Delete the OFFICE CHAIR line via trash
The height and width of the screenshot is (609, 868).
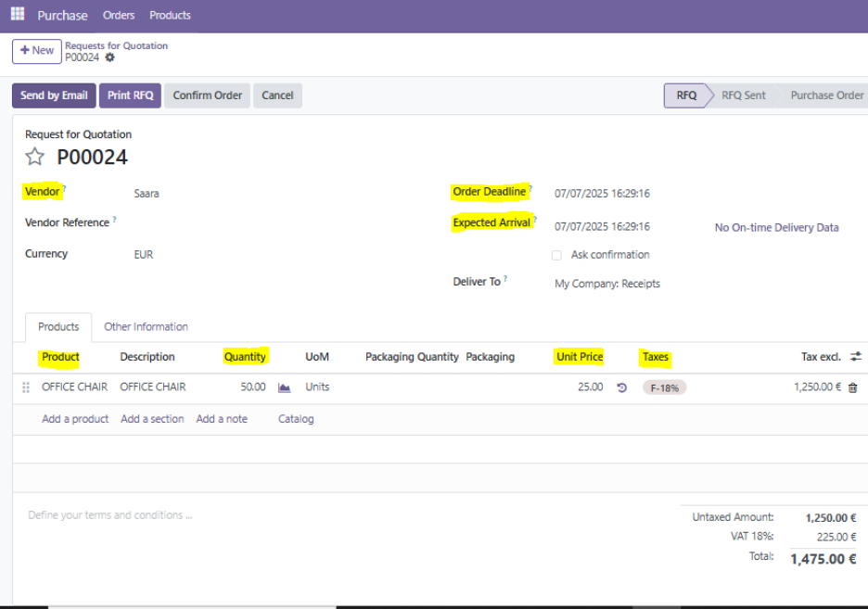click(x=853, y=387)
